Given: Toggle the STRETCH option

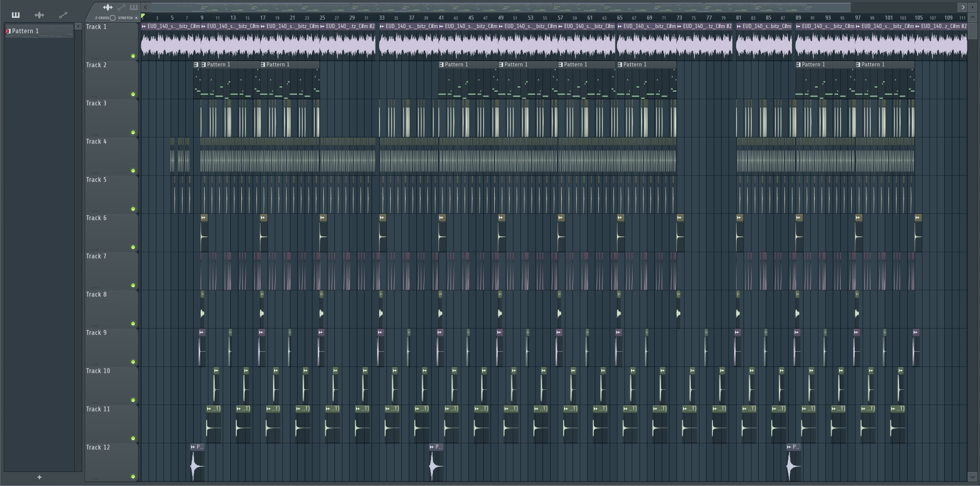Looking at the screenshot, I should [x=136, y=18].
